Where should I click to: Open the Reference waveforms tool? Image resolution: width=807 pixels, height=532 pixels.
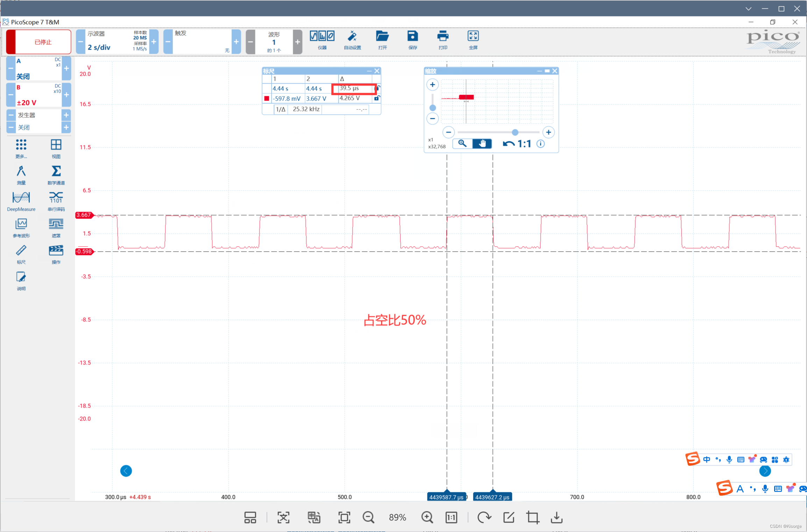[21, 228]
